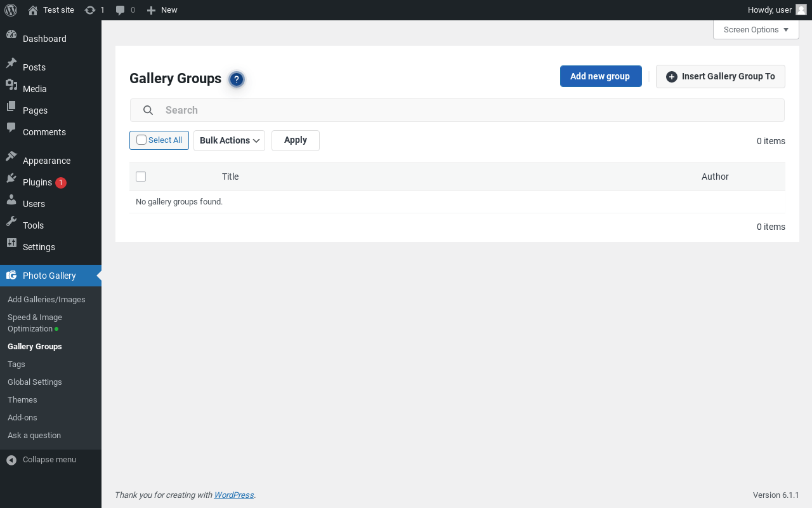The image size is (812, 508).
Task: Click the user avatar icon
Action: coord(801,10)
